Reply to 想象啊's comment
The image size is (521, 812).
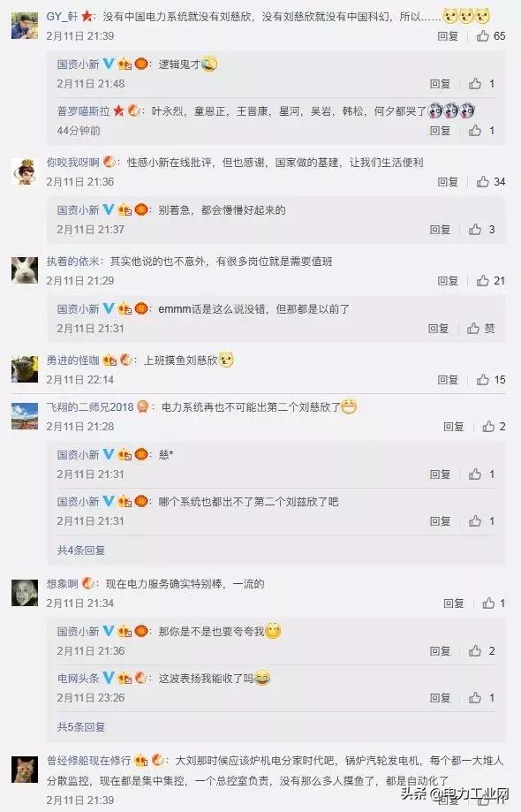[x=454, y=603]
